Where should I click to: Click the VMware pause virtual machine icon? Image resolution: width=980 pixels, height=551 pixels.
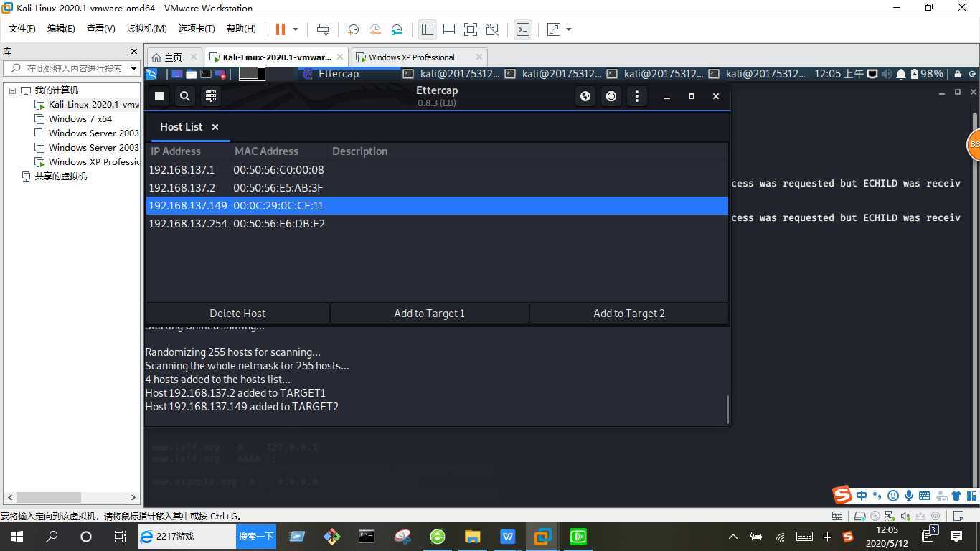[281, 29]
